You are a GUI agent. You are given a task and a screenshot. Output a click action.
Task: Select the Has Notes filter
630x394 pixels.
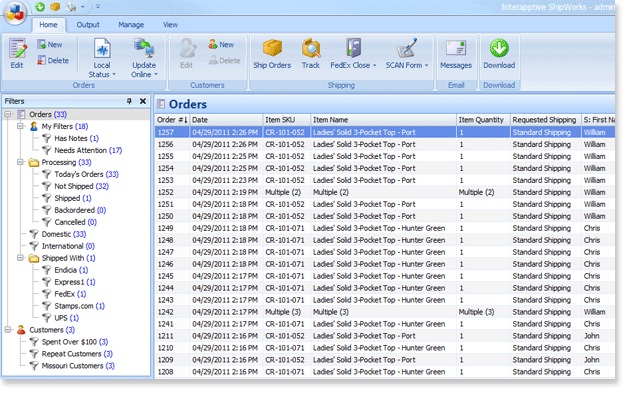click(x=70, y=138)
